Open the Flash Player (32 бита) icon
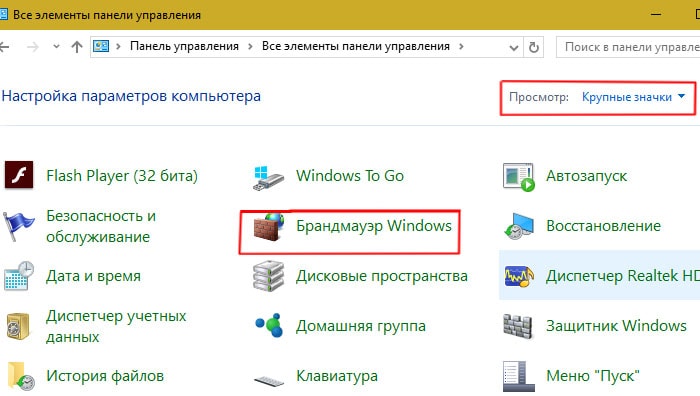The width and height of the screenshot is (700, 396). (x=19, y=175)
